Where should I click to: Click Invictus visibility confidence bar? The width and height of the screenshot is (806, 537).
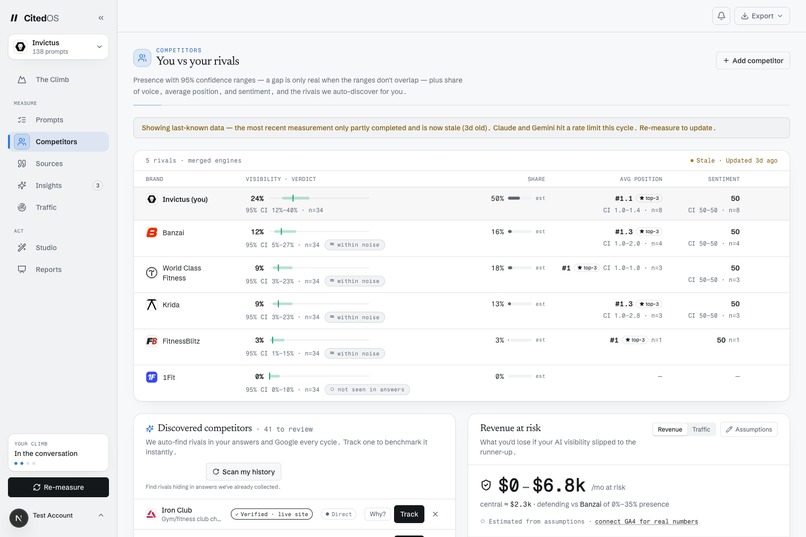(318, 198)
